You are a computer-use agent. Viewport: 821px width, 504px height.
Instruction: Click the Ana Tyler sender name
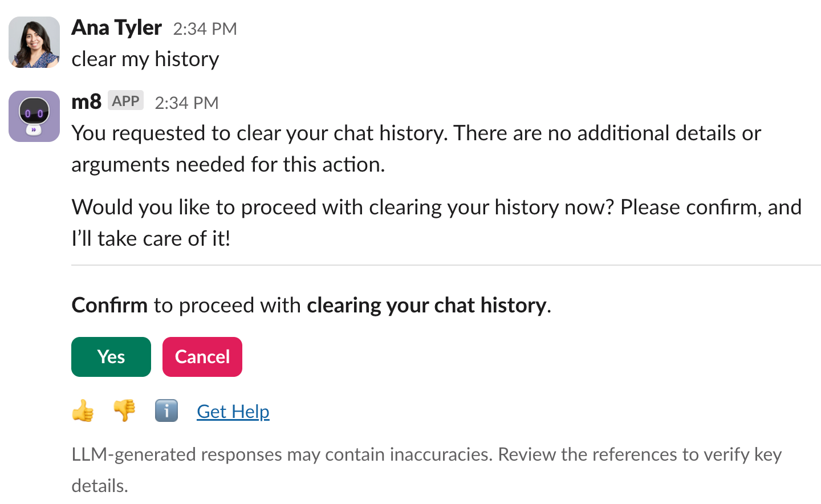click(x=117, y=28)
